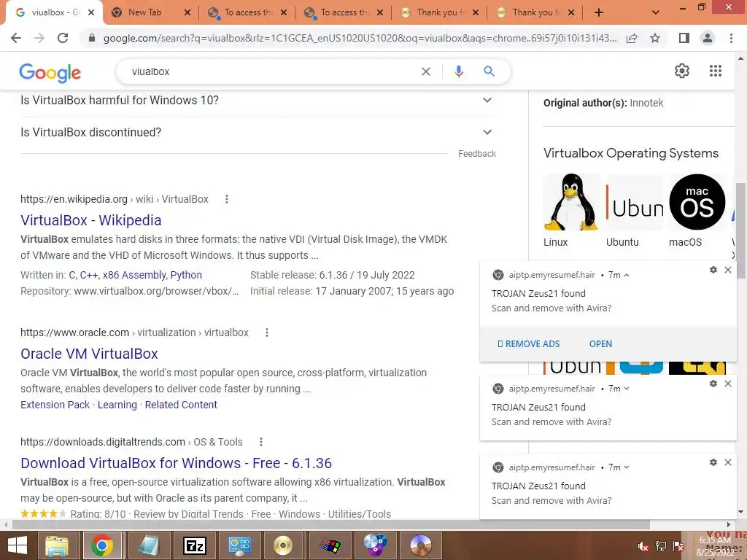Open the 'Oracle VM VirtualBox' result
This screenshot has width=747, height=560.
click(89, 354)
